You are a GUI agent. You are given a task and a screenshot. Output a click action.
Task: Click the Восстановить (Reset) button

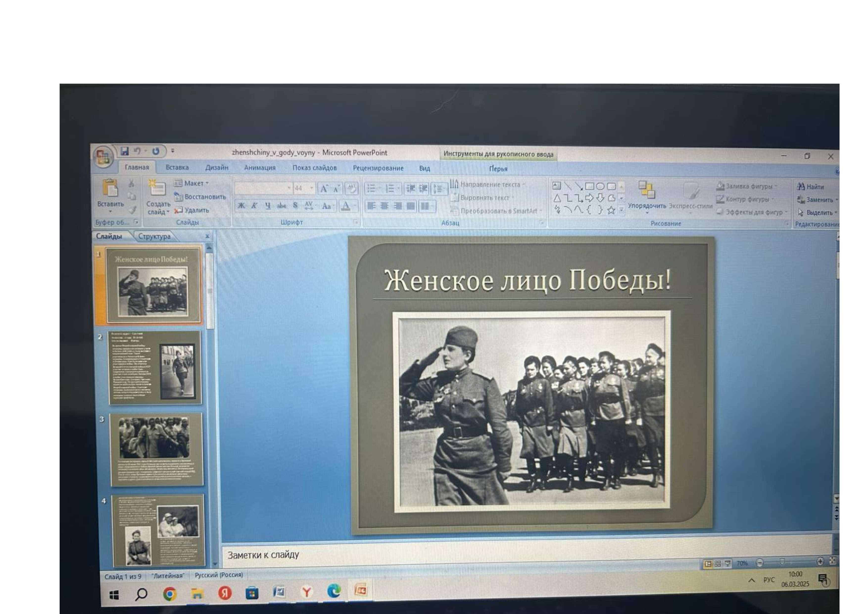point(200,196)
